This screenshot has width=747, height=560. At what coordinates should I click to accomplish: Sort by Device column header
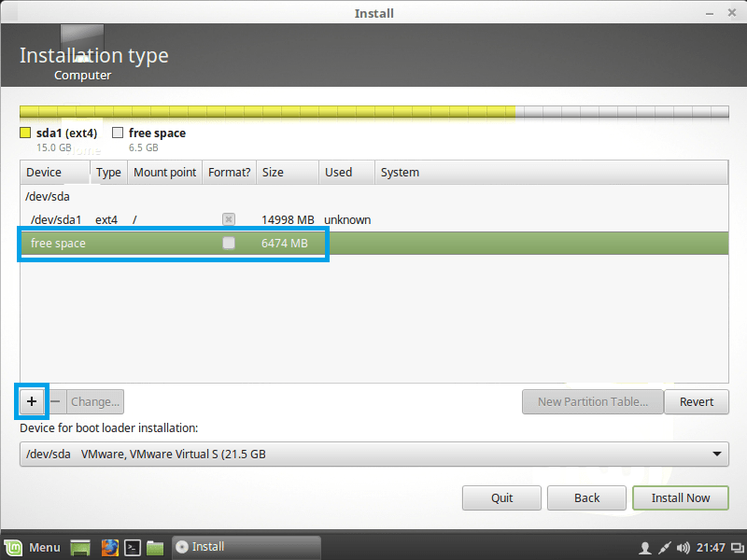click(55, 173)
